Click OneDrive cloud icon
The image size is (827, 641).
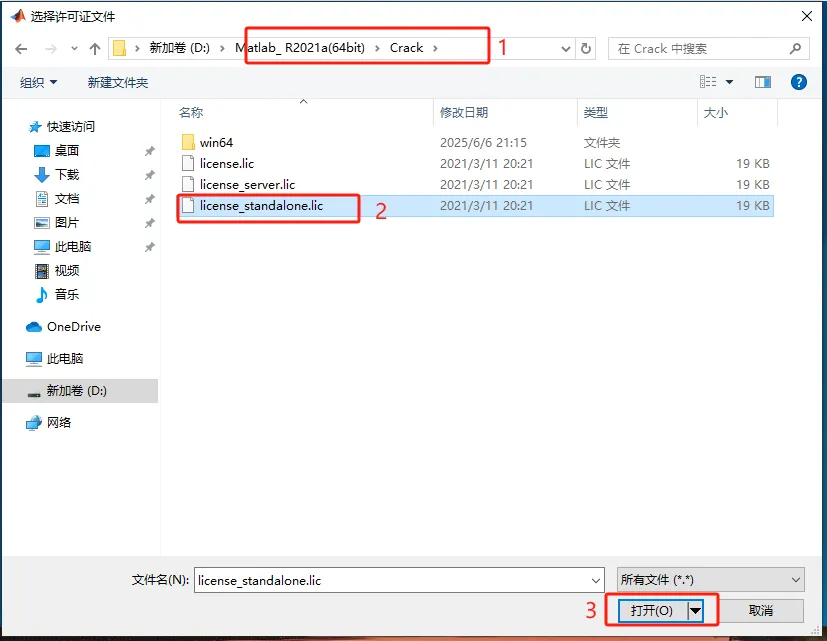click(x=34, y=327)
